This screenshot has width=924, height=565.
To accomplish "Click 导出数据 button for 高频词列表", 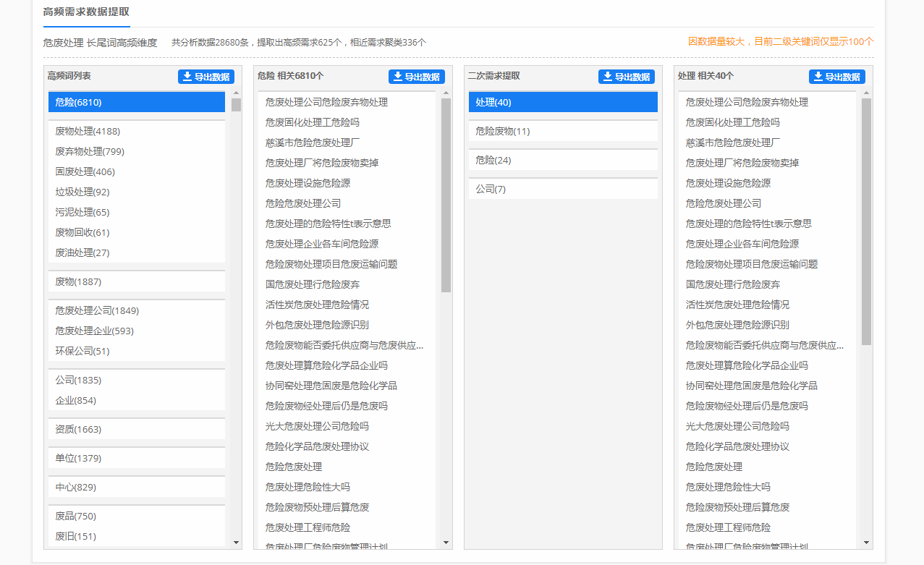I will tap(206, 77).
